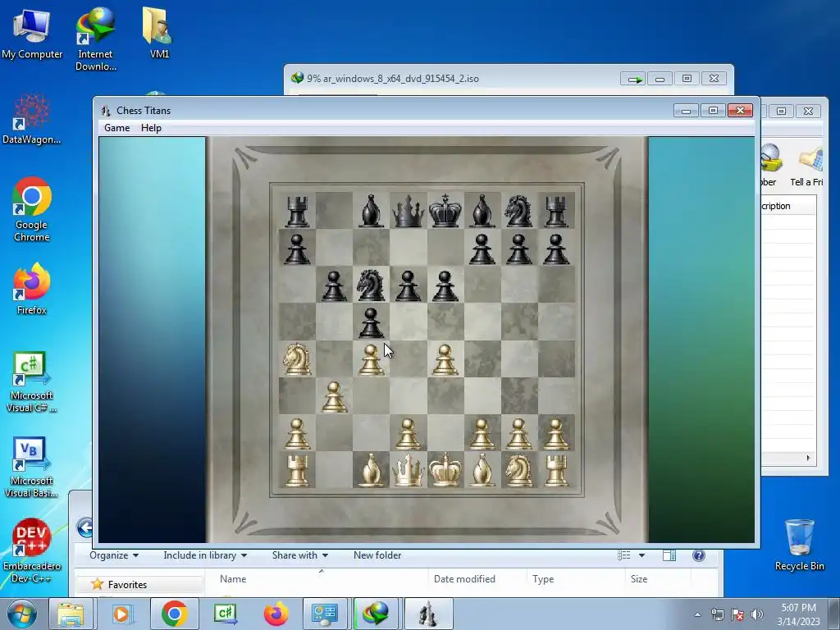Viewport: 840px width, 630px height.
Task: Click Chess Titans taskbar button
Action: pos(428,614)
